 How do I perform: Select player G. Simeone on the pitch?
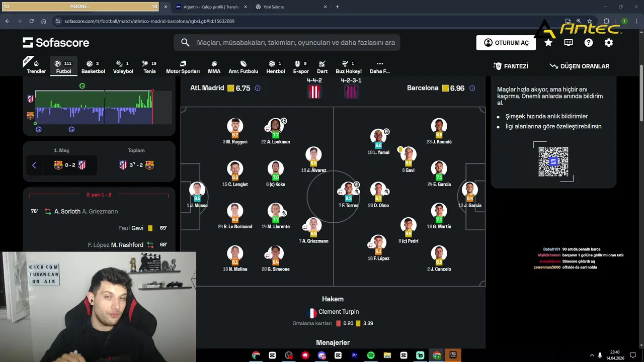[x=275, y=259]
